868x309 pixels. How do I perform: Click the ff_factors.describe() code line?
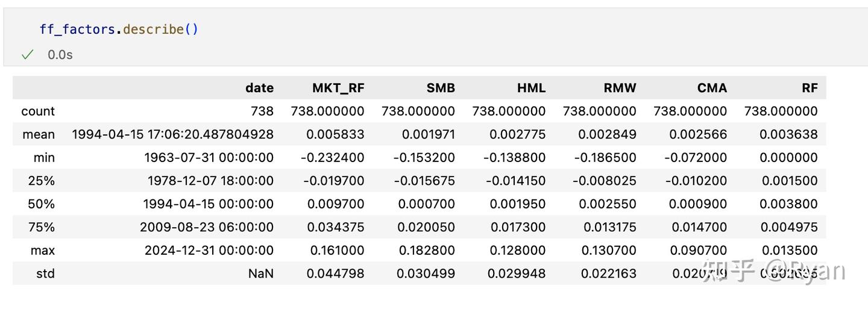point(119,29)
